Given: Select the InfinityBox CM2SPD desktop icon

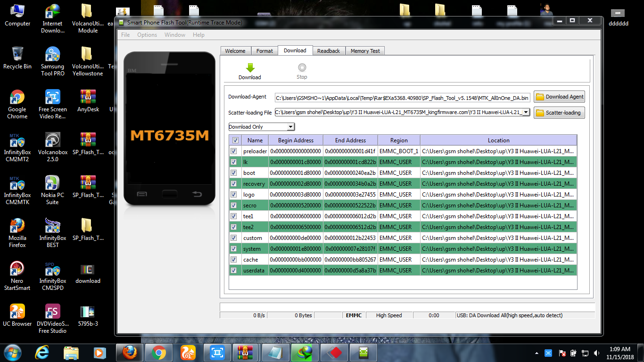Looking at the screenshot, I should 53,276.
